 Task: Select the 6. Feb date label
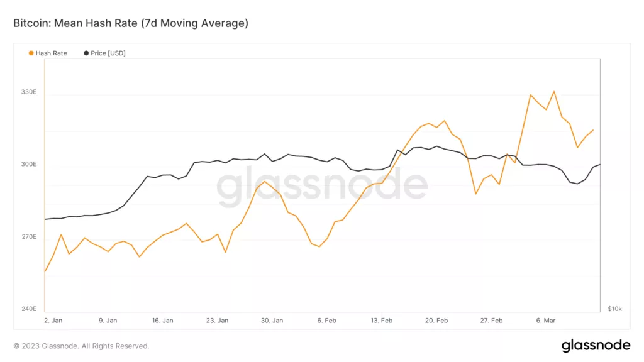pos(328,321)
